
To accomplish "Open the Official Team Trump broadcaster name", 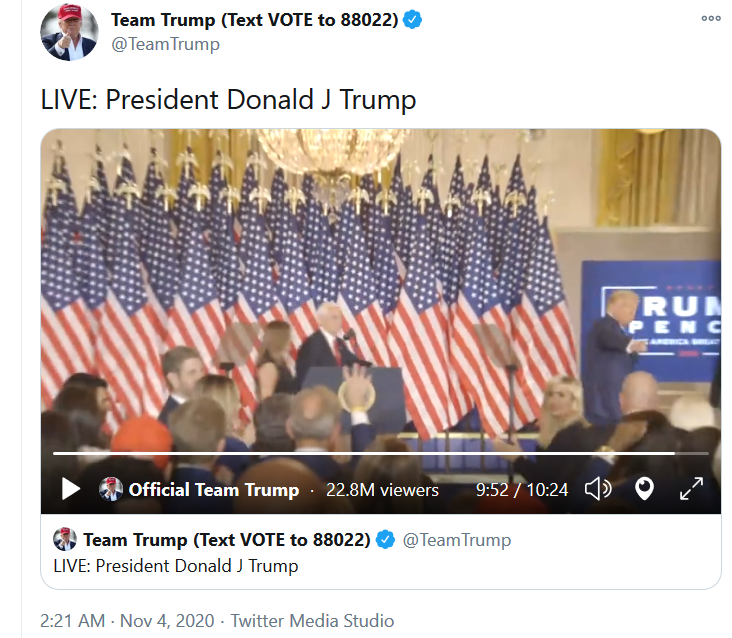I will coord(214,490).
